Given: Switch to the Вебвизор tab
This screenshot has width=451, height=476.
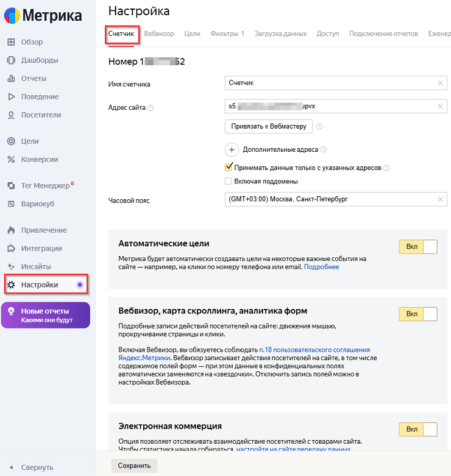Looking at the screenshot, I should coord(159,34).
